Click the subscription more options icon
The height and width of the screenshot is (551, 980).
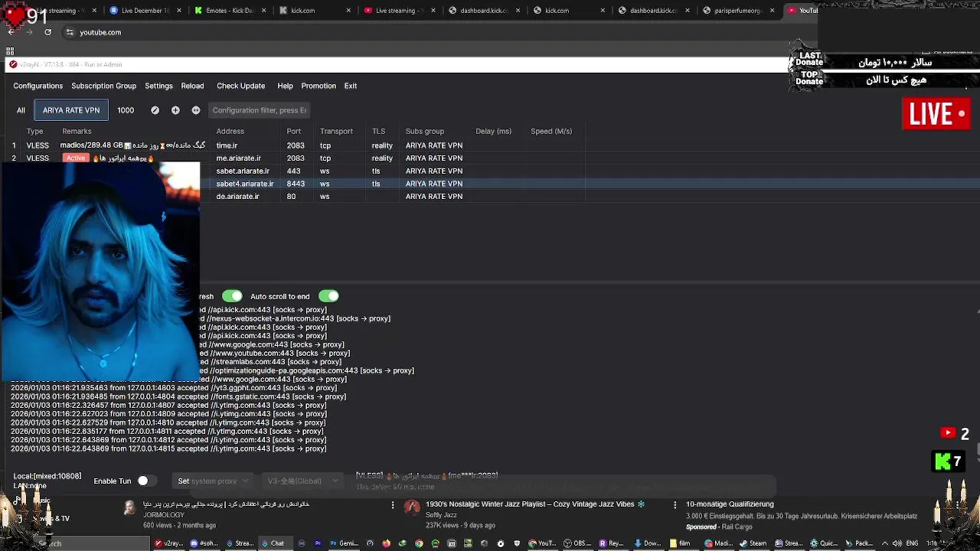[x=196, y=110]
